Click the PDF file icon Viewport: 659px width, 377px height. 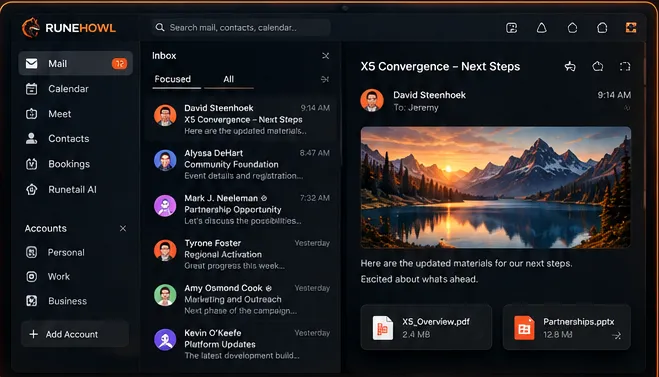382,328
